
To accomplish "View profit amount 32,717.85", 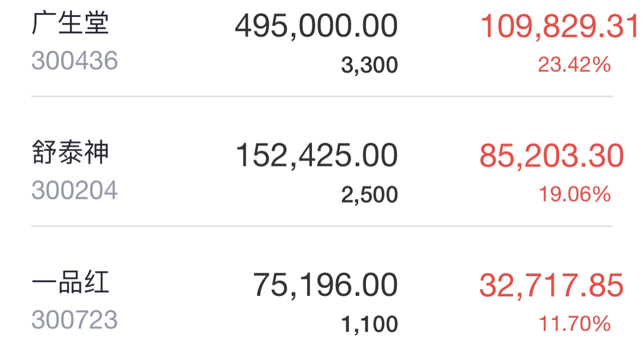I will [x=552, y=285].
